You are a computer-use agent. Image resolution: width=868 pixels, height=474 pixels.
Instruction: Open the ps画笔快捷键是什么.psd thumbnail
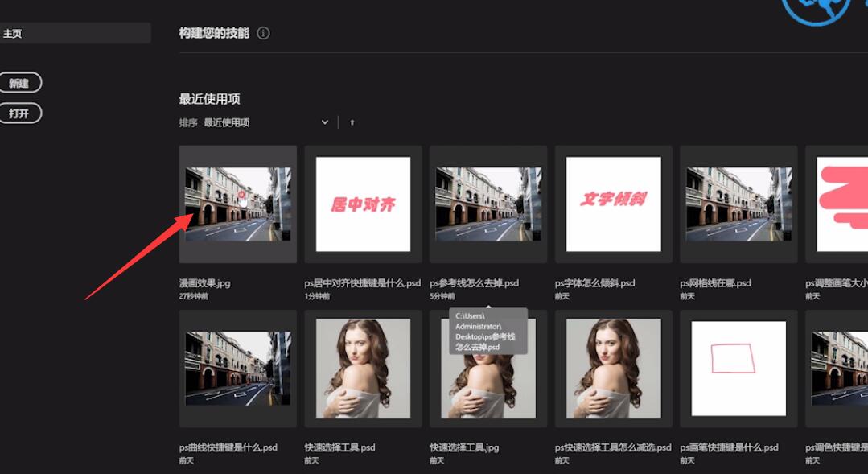click(x=738, y=369)
